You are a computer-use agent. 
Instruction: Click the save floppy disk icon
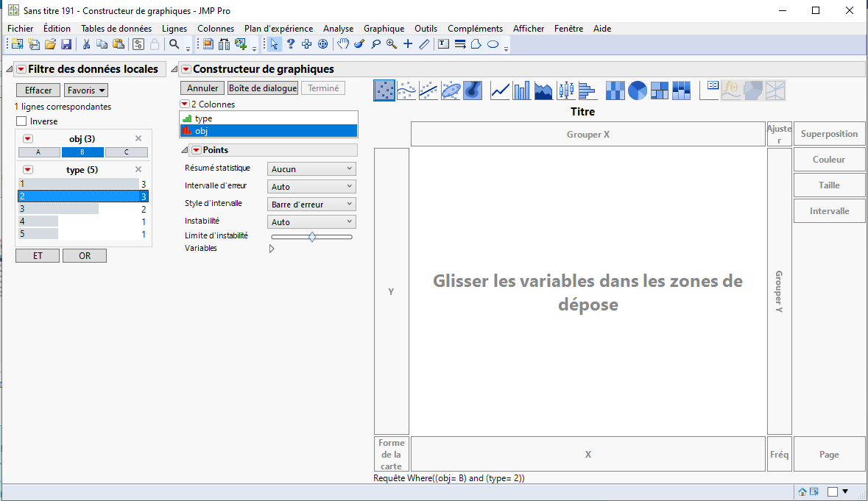coord(66,44)
